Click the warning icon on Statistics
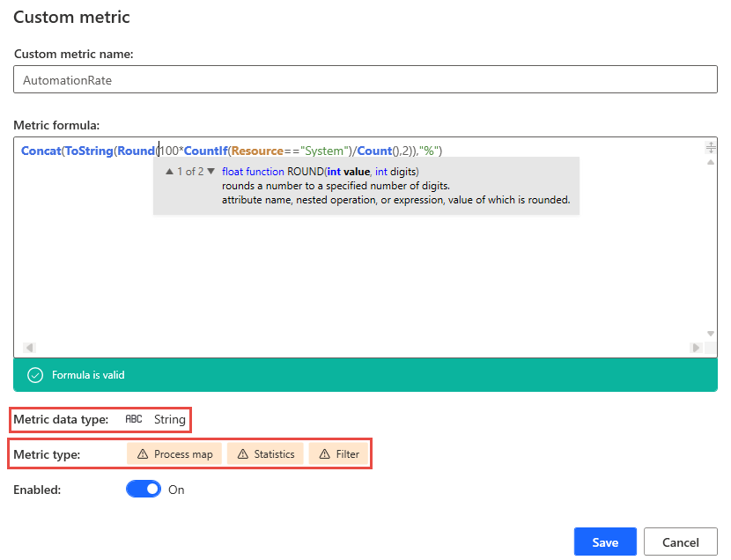Viewport: 731px width, 560px height. 243,453
